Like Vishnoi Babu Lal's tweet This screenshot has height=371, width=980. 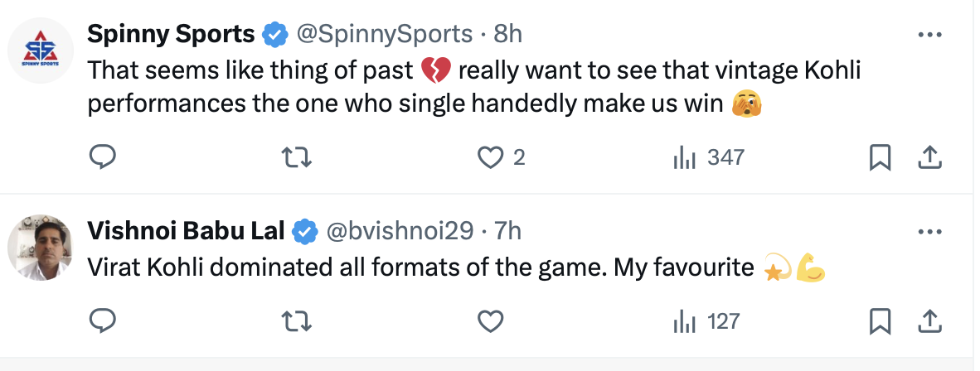(x=492, y=320)
